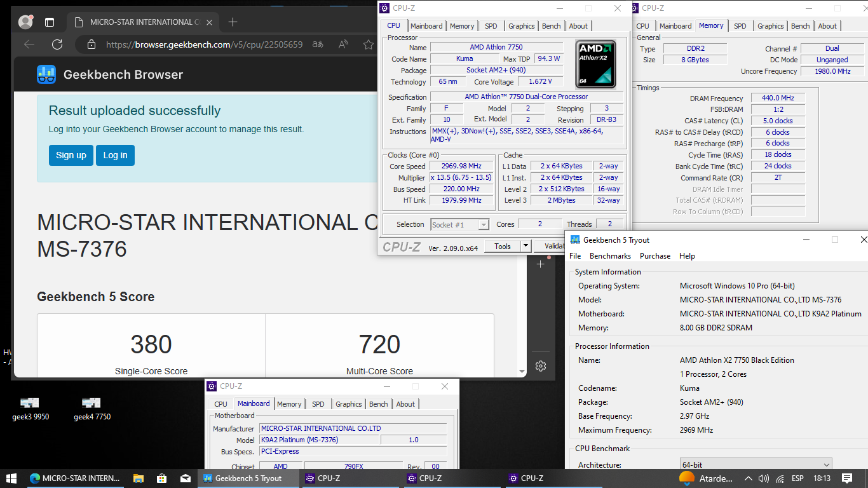Open the Edge tab actions menu icon
Screen dimensions: 868x488
[50, 22]
